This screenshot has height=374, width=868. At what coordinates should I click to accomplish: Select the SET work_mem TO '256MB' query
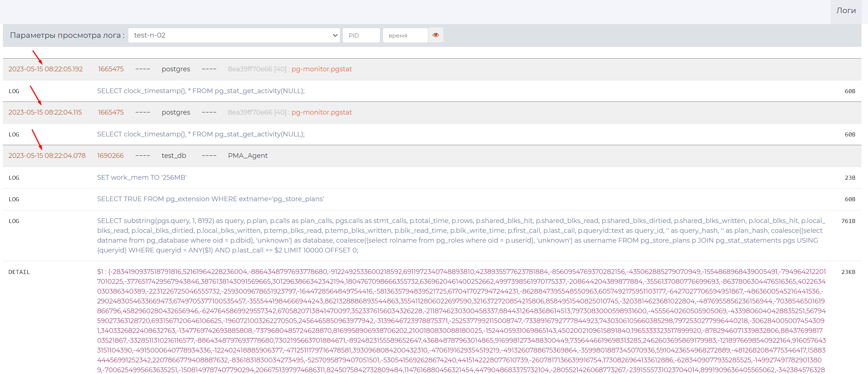click(142, 178)
